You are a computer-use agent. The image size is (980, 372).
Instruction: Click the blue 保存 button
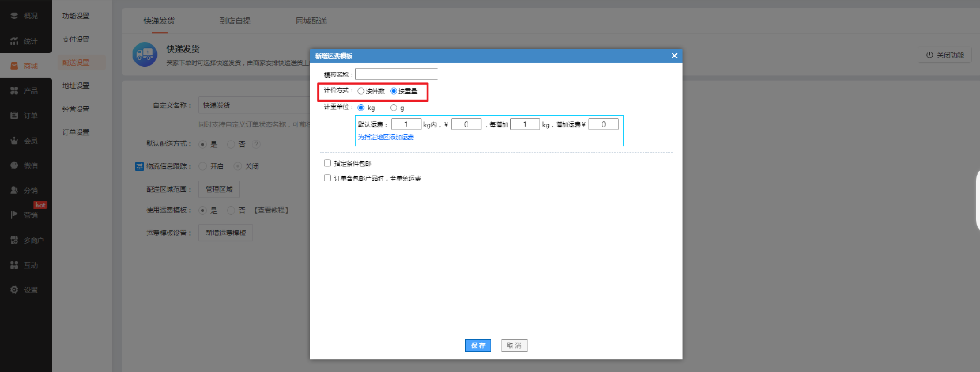(478, 346)
